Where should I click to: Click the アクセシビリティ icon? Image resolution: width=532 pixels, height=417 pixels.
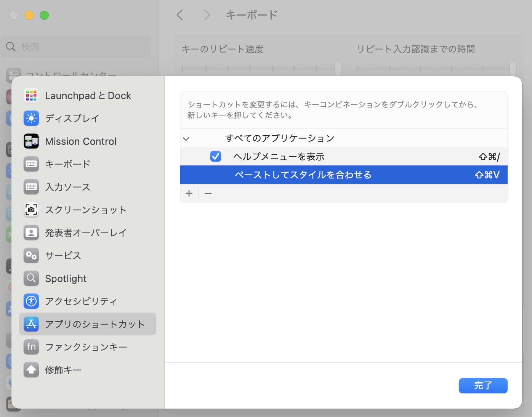tap(31, 302)
